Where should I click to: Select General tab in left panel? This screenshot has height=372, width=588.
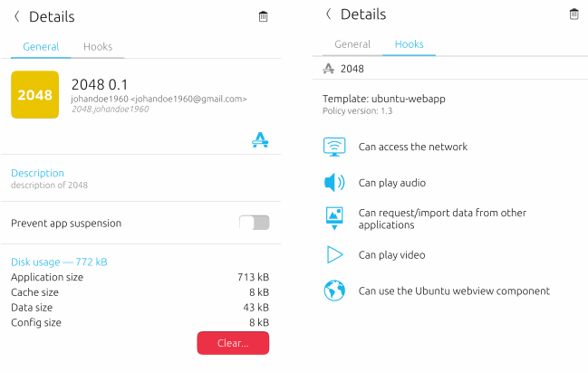tap(41, 47)
